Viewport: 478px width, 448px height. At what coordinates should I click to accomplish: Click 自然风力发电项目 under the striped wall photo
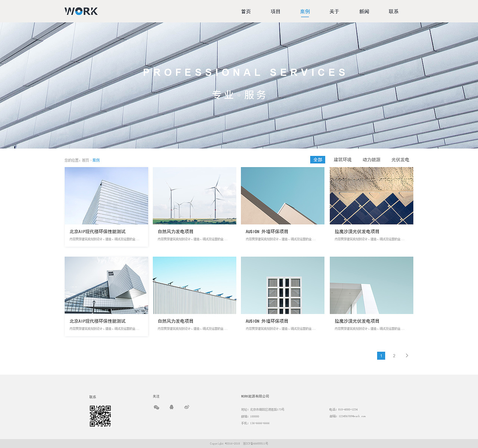[x=176, y=321]
